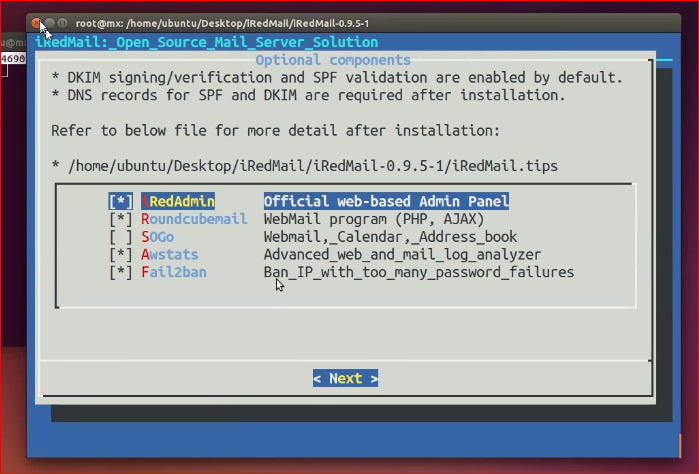Uncheck the Roundcubemail component checkbox
The image size is (699, 474).
[121, 219]
